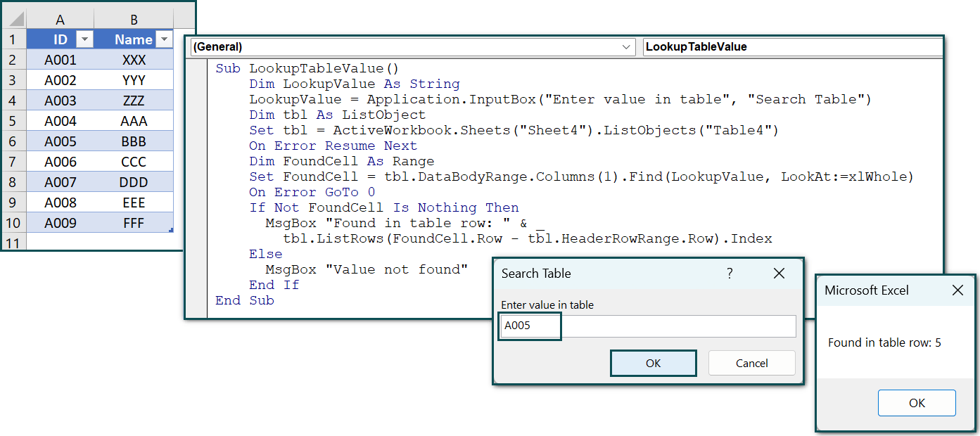Click OK on the Found in table row message
The height and width of the screenshot is (436, 980).
(x=916, y=403)
